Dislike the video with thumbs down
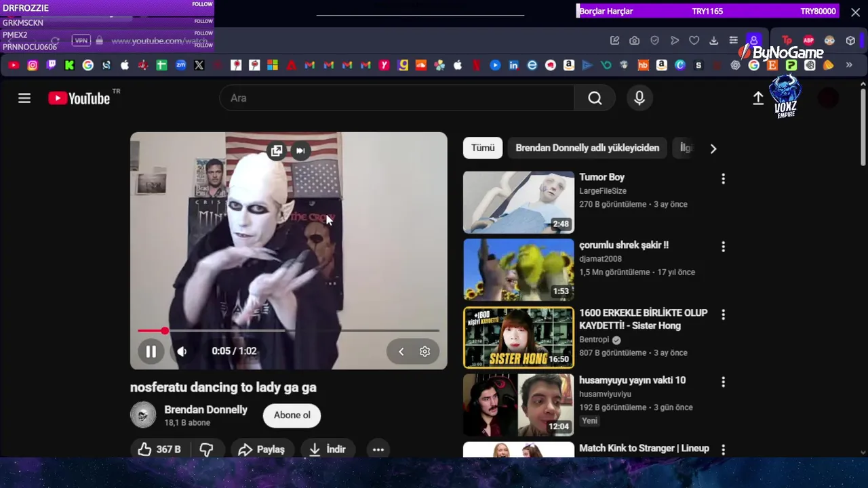Image resolution: width=868 pixels, height=488 pixels. (x=206, y=449)
